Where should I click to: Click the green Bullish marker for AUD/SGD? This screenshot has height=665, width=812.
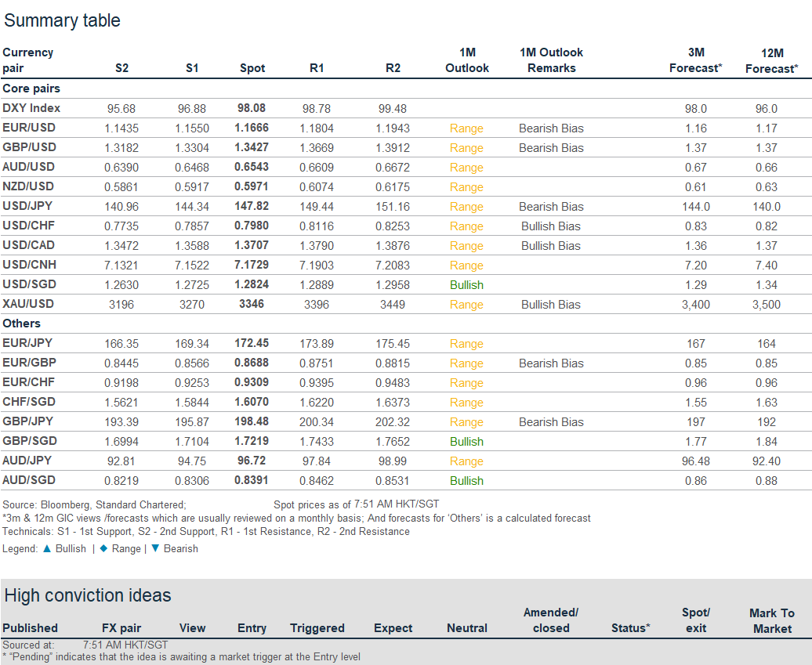click(466, 480)
